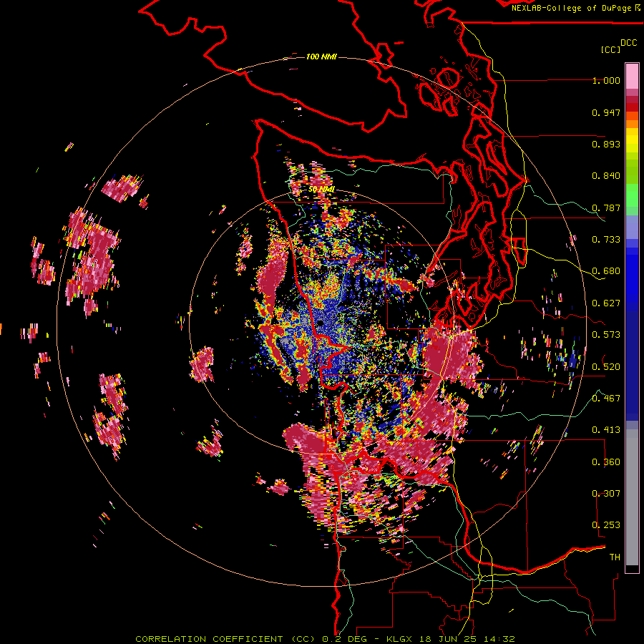Select the 0.733 scale value
This screenshot has width=644, height=644.
tap(606, 240)
